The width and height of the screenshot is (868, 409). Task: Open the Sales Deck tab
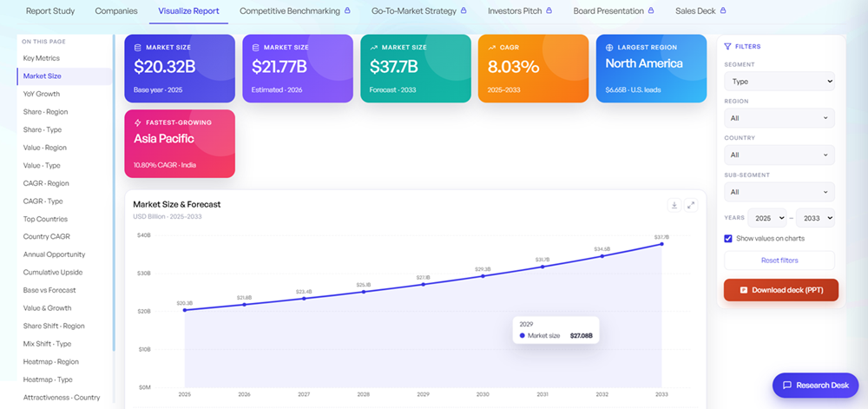[700, 11]
